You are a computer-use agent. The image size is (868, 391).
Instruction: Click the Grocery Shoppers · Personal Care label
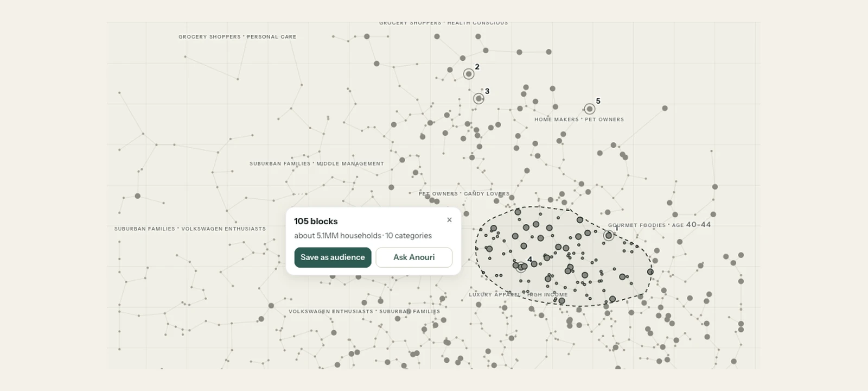coord(238,37)
